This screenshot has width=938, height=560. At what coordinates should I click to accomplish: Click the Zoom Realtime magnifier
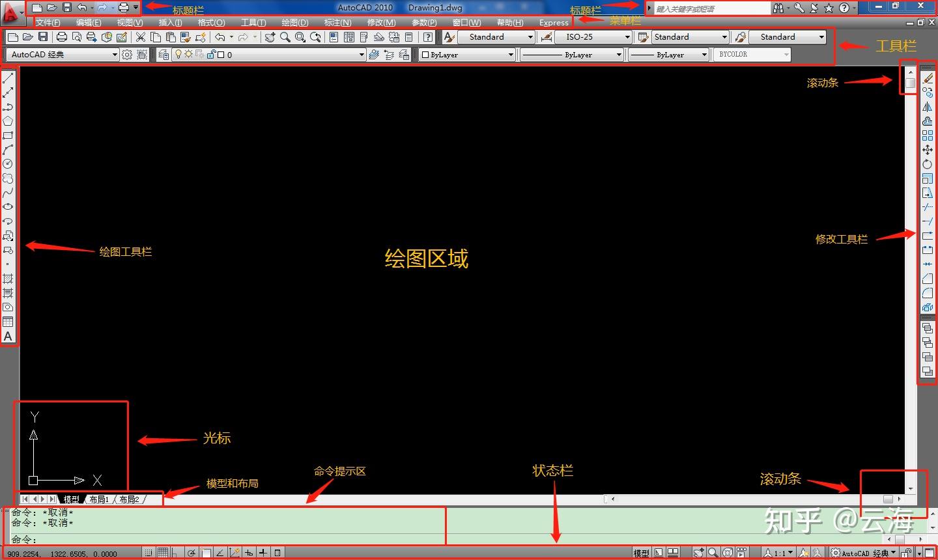pyautogui.click(x=285, y=37)
